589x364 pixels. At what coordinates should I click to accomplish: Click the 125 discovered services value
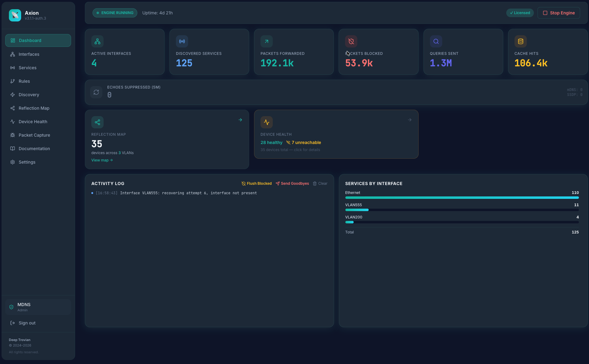pos(184,63)
